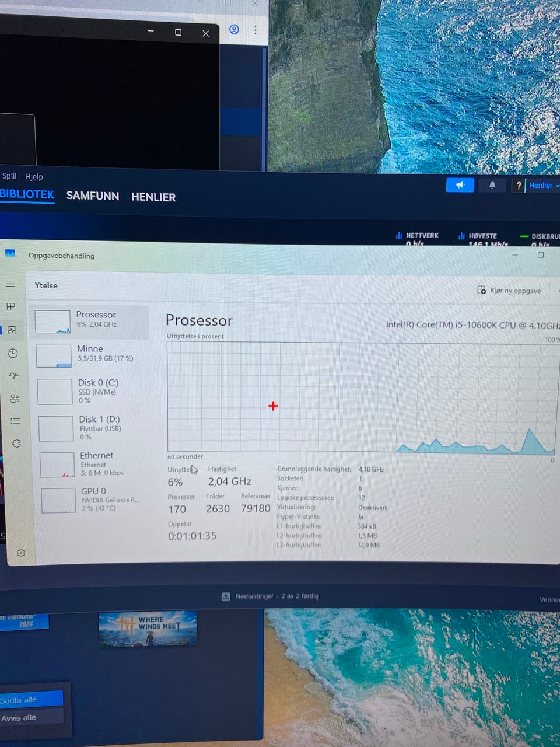Open Nedlastinger downloads status in Steam

click(x=271, y=596)
